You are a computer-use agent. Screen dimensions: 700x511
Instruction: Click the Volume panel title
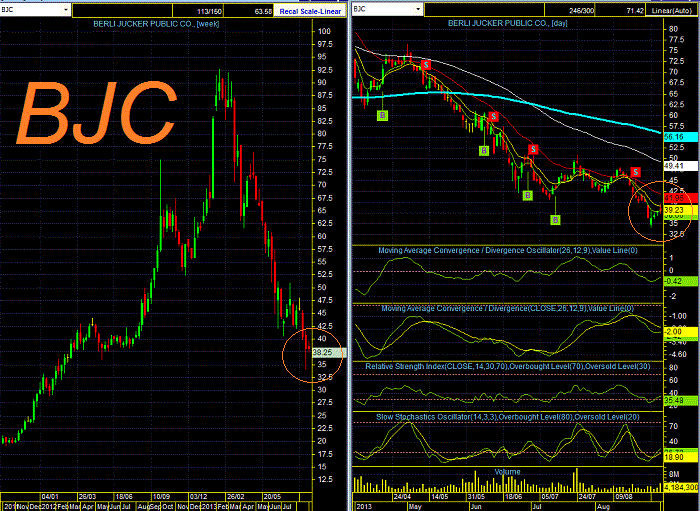508,472
